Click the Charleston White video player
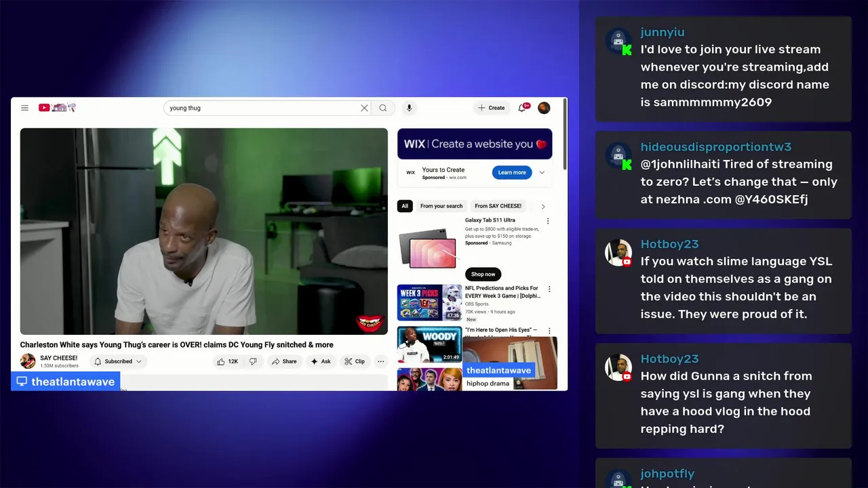 203,231
